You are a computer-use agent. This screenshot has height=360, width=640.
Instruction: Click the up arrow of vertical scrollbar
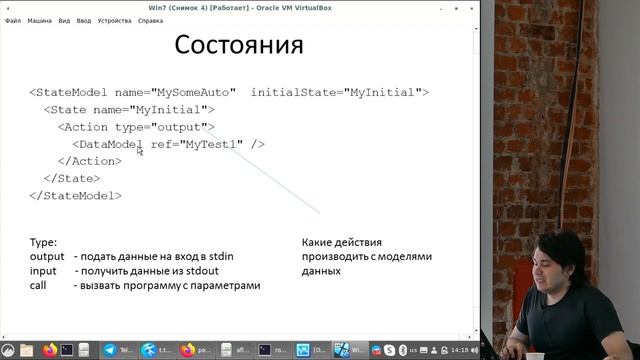coord(476,29)
